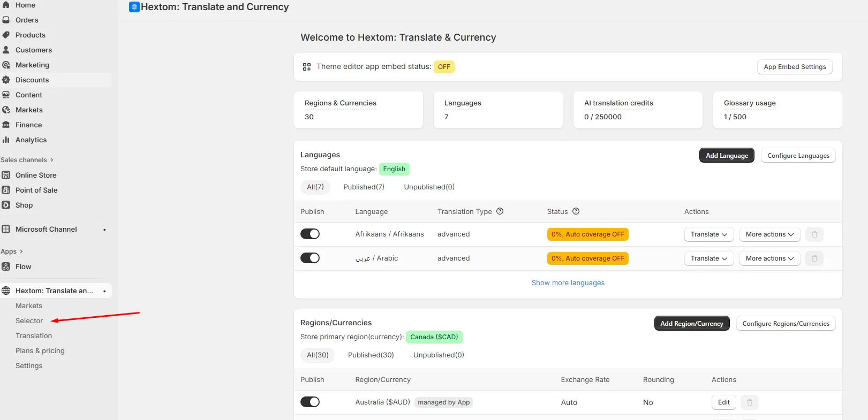The height and width of the screenshot is (420, 868).
Task: Open the Discounts badge icon
Action: click(x=6, y=80)
